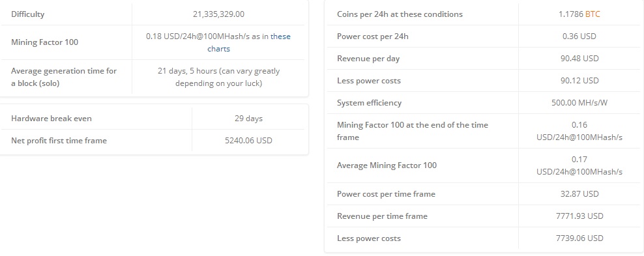
Task: Click the Net profit 5240.06 USD value
Action: [248, 141]
